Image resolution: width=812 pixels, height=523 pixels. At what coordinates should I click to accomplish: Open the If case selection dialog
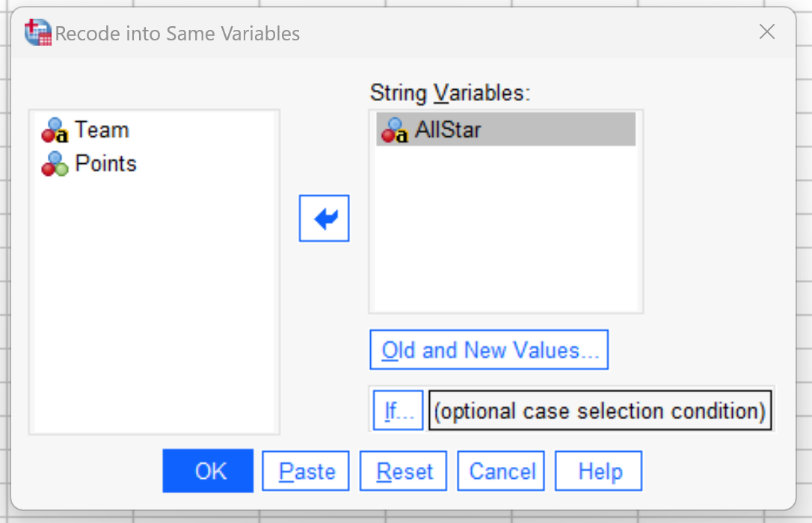(397, 409)
